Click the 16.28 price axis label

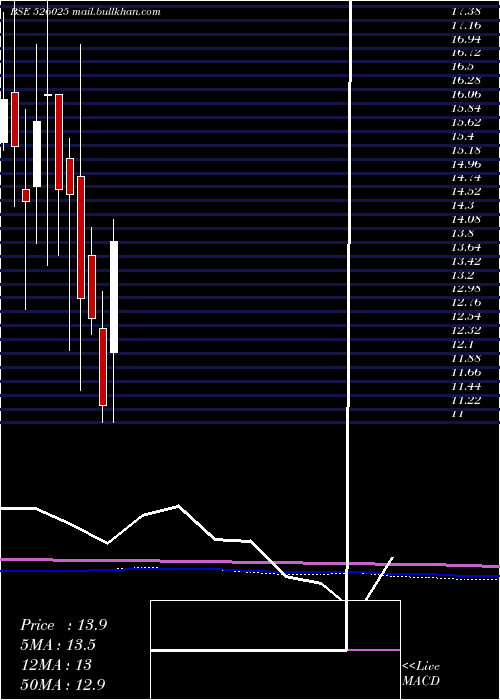click(x=466, y=80)
